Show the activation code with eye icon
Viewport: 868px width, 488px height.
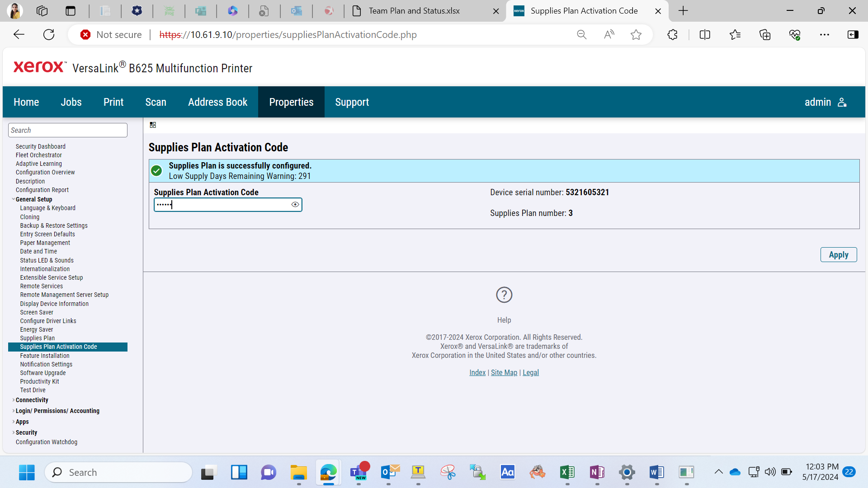coord(295,205)
